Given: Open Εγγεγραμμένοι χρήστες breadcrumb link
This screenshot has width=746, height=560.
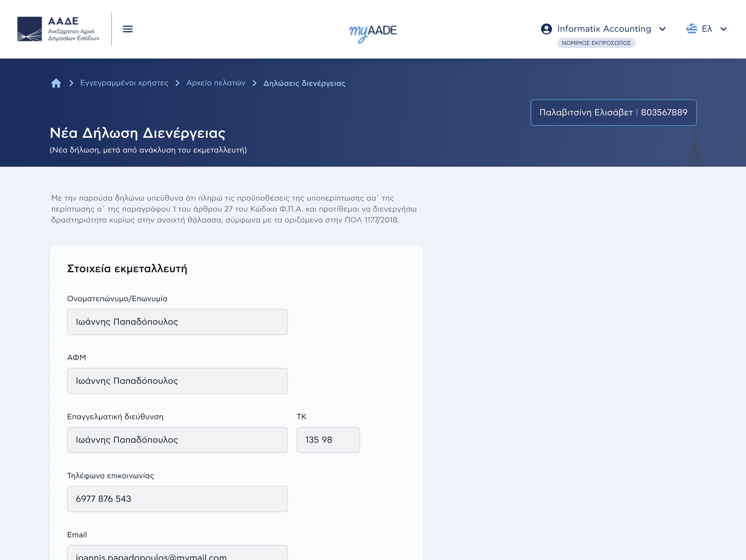Looking at the screenshot, I should [124, 83].
